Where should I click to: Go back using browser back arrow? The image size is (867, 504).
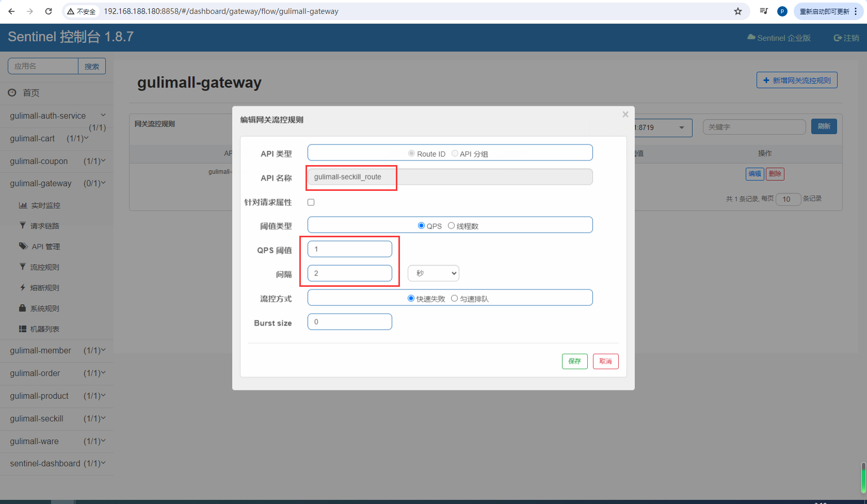coord(11,11)
